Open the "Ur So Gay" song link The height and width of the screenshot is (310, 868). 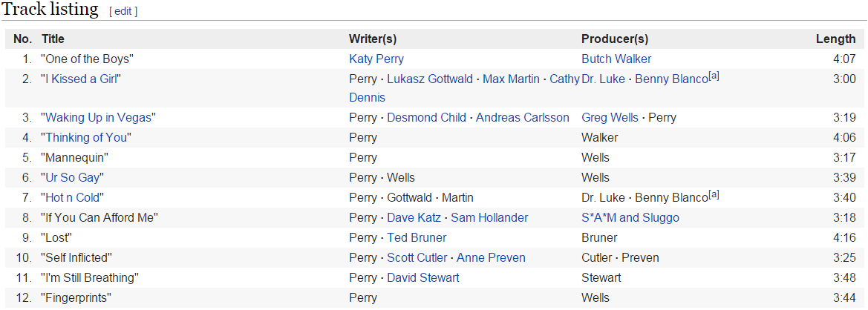coord(73,178)
